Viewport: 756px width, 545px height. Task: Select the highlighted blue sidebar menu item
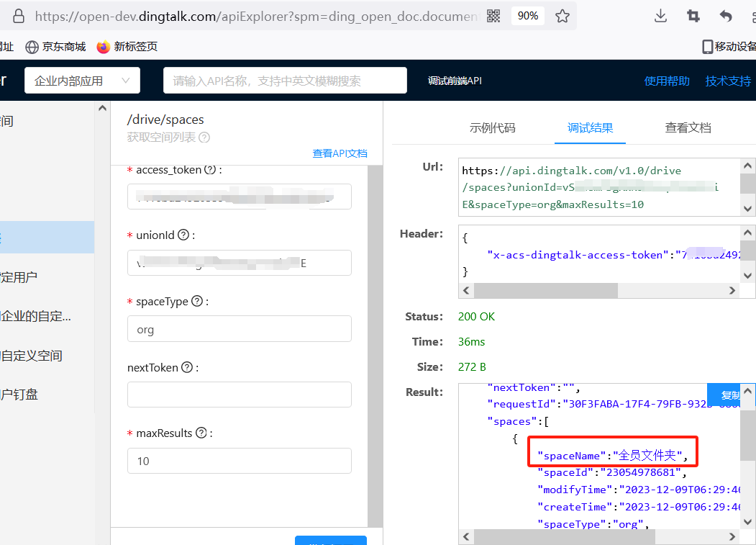click(47, 238)
